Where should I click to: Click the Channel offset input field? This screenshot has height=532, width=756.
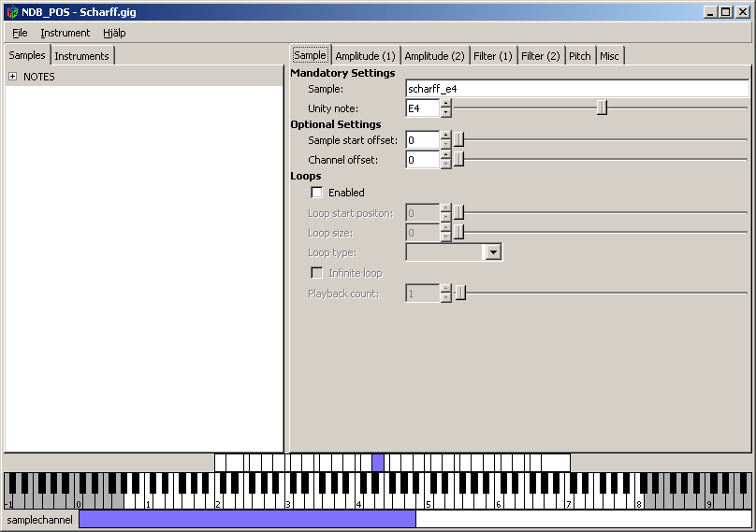tap(423, 160)
